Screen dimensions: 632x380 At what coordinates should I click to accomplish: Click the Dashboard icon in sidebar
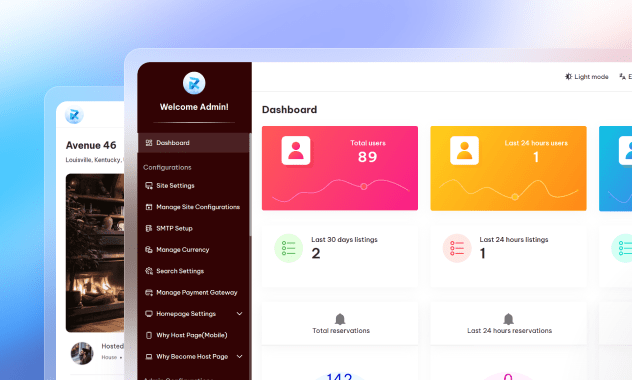[149, 143]
